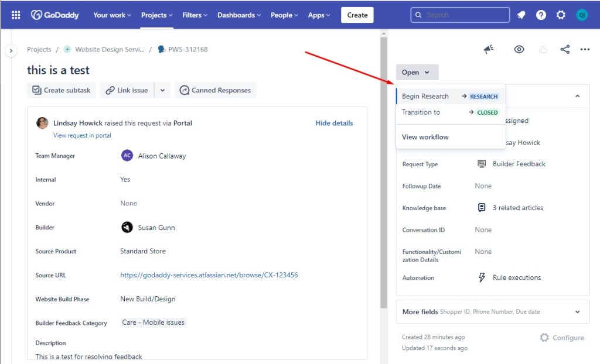Open the Filters dropdown menu

coord(195,15)
